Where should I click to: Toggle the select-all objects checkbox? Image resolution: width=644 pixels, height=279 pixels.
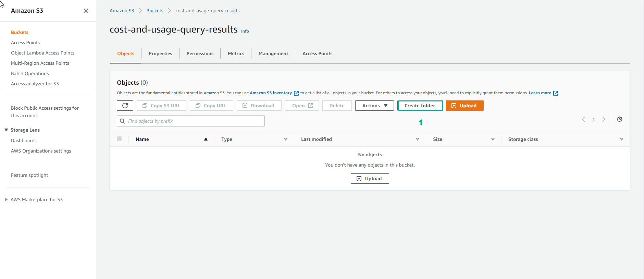coord(119,139)
